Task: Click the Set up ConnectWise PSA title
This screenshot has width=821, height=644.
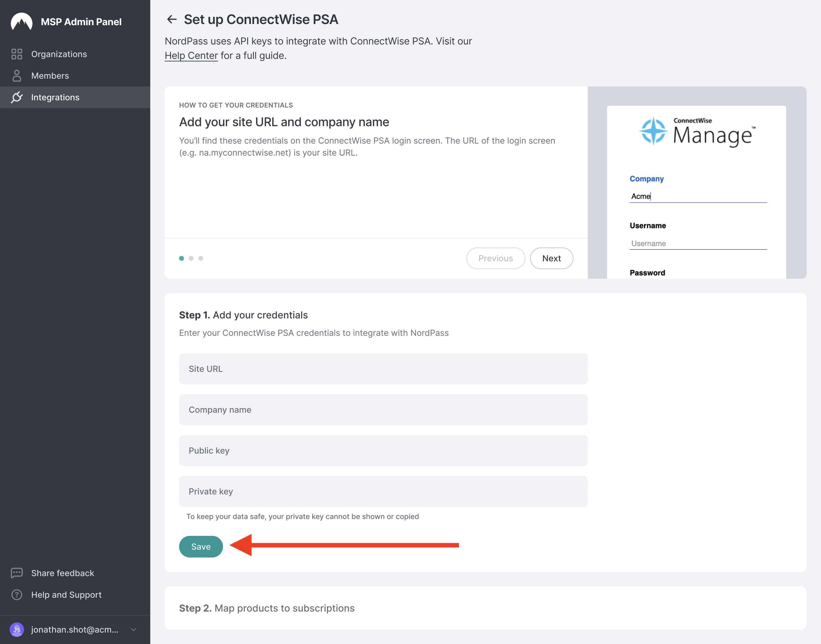Action: coord(261,19)
